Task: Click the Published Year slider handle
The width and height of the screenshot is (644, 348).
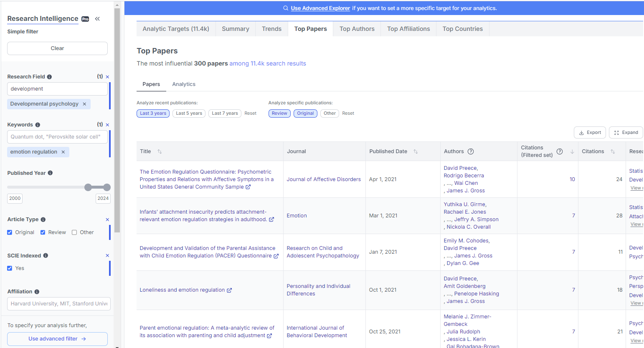Action: 89,187
